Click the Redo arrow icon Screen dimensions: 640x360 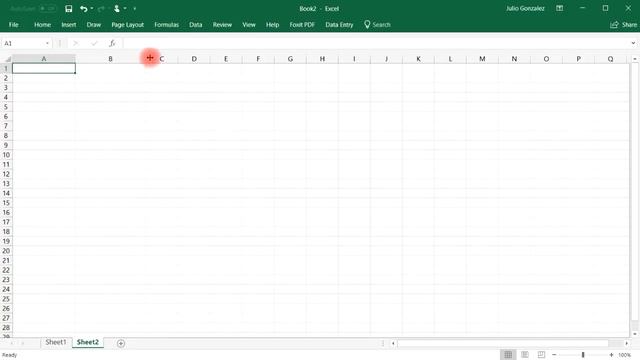tap(101, 9)
